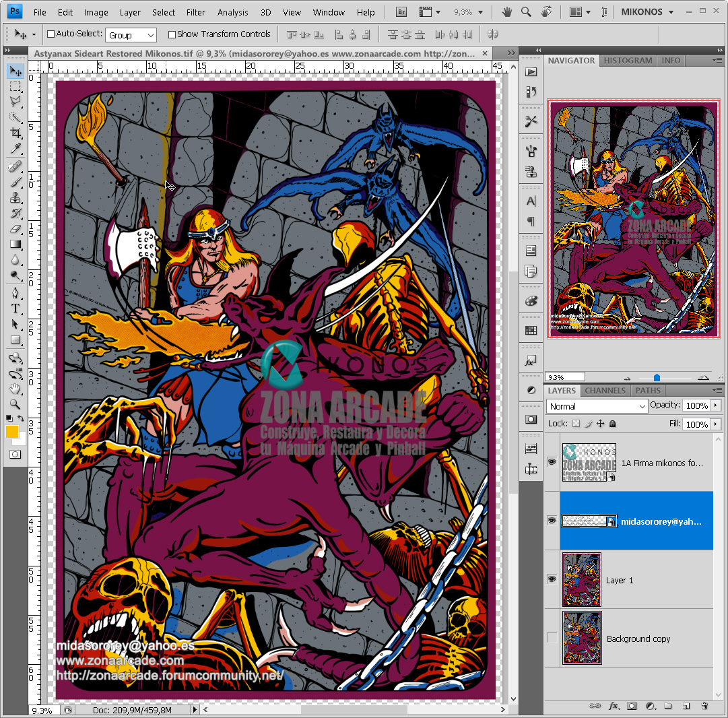728x718 pixels.
Task: Select the Eraser tool
Action: pos(15,229)
